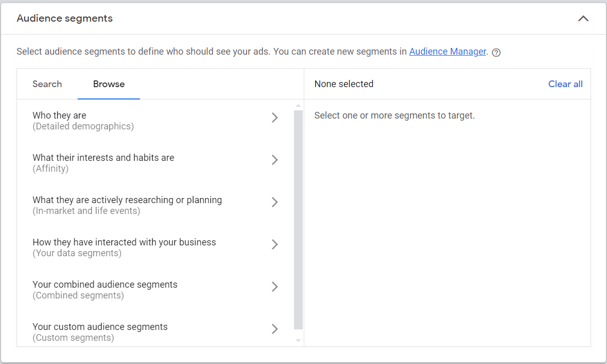This screenshot has height=364, width=607.
Task: Click the arrow for In-market and life events
Action: (x=275, y=202)
